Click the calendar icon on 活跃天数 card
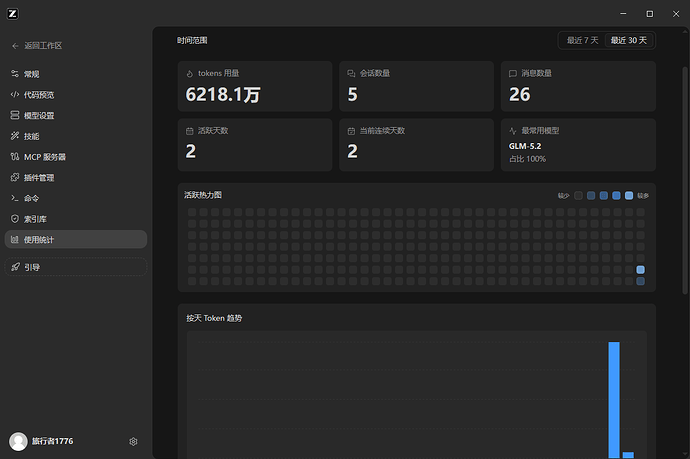 (x=190, y=131)
